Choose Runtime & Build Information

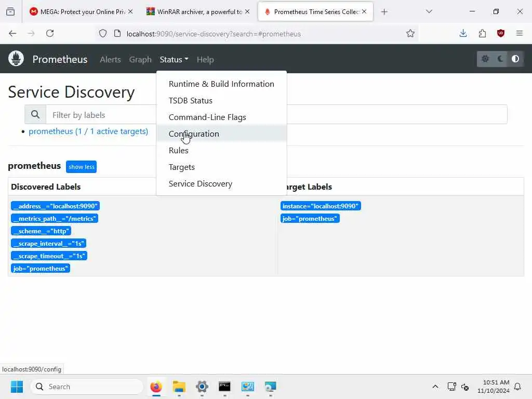221,84
